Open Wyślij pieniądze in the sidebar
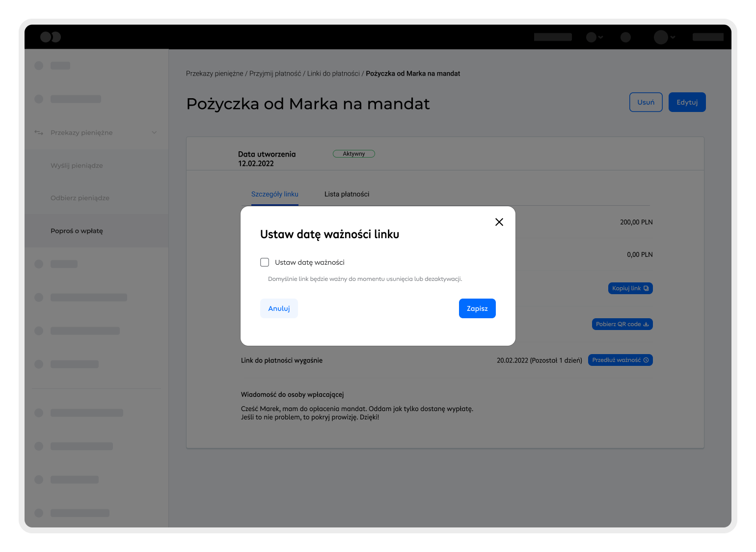 [x=77, y=166]
